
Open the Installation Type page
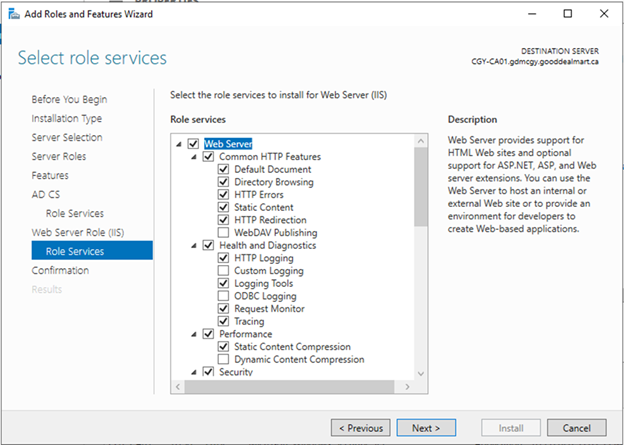coord(67,118)
